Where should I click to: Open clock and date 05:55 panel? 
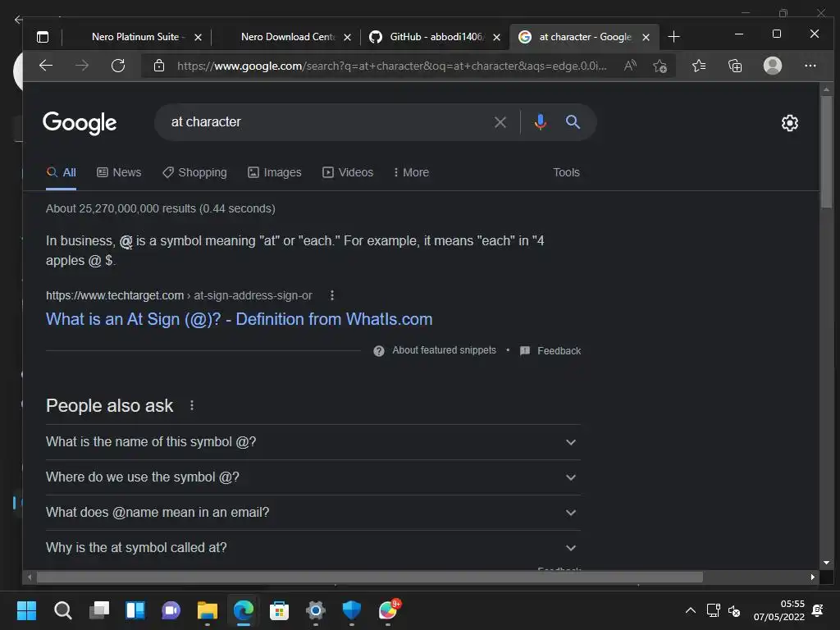[x=779, y=610]
